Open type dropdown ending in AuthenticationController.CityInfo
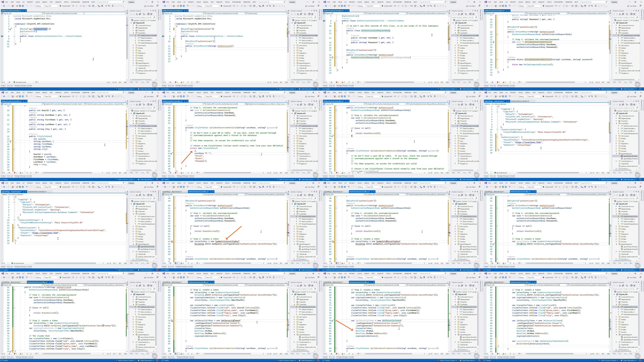 [x=63, y=104]
